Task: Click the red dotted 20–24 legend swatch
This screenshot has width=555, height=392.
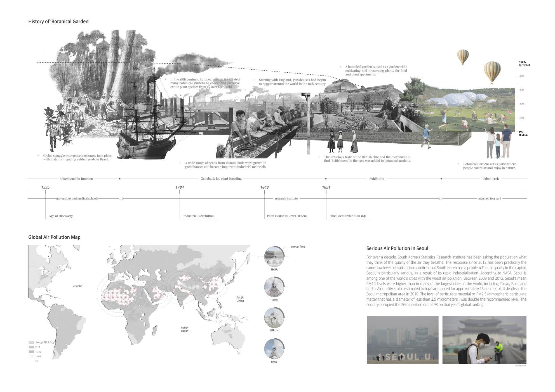Action: (31, 357)
